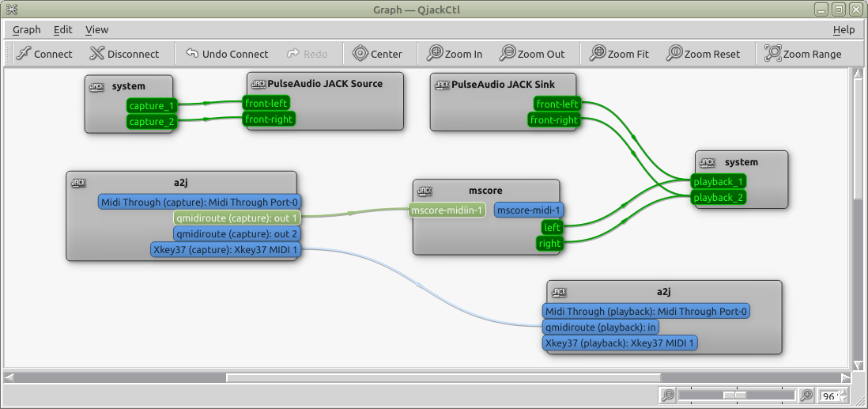The width and height of the screenshot is (868, 409).
Task: Select the mscore node title
Action: (x=485, y=190)
